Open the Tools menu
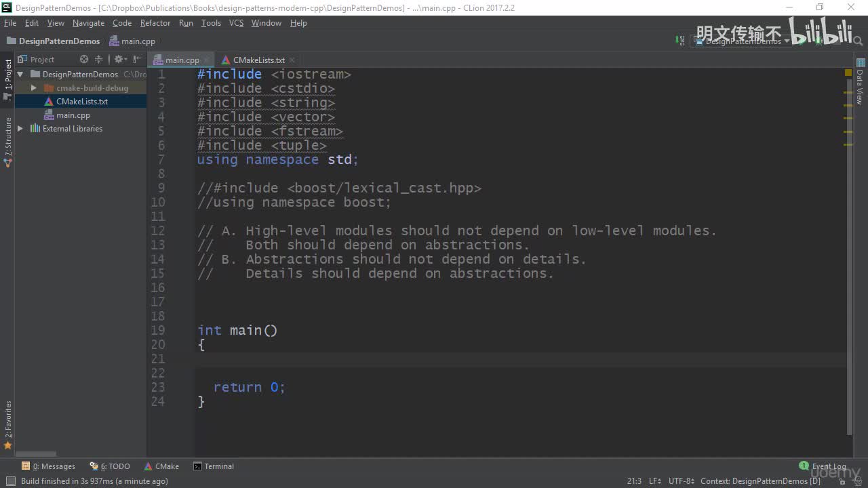Viewport: 868px width, 488px height. click(x=211, y=23)
